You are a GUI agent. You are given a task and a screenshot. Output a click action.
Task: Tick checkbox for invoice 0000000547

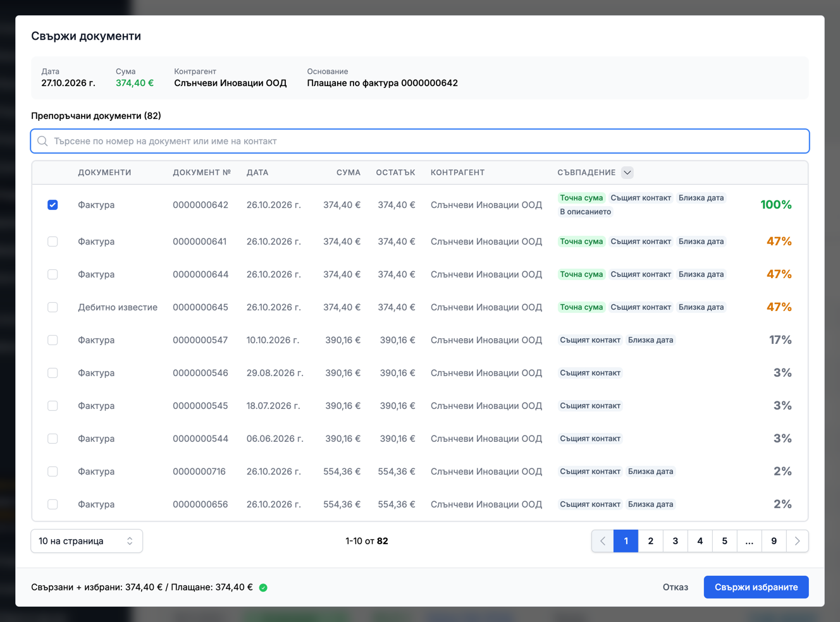(52, 340)
